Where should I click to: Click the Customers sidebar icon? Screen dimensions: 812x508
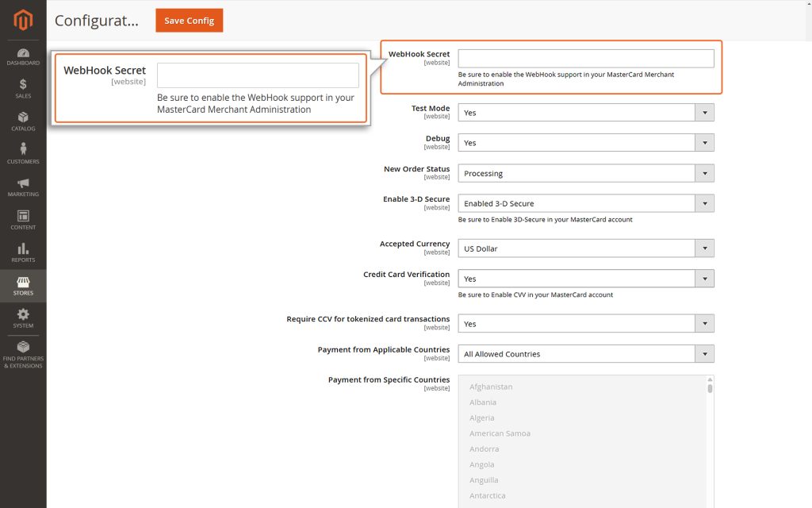coord(23,153)
